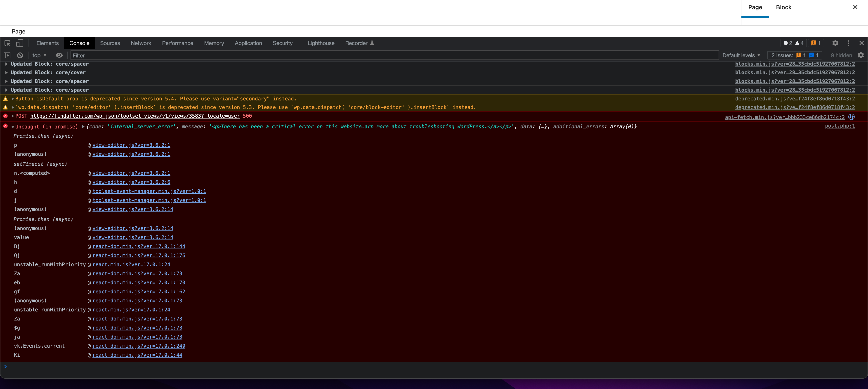The height and width of the screenshot is (389, 868).
Task: Switch to the Performance tab
Action: tap(178, 43)
